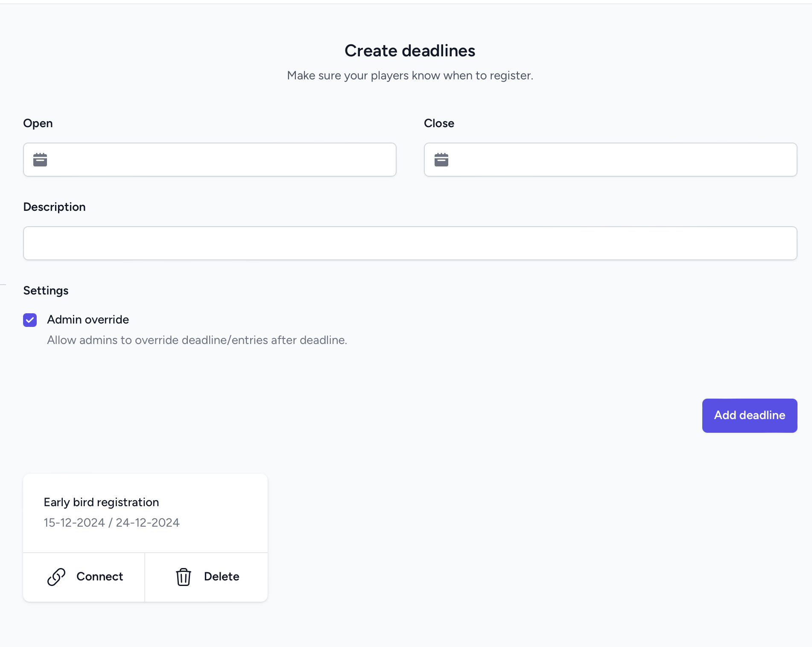Click the Close field label
812x647 pixels.
439,123
